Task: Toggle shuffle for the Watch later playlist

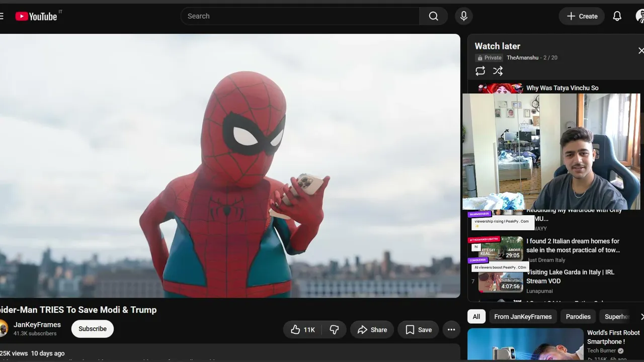Action: 498,71
